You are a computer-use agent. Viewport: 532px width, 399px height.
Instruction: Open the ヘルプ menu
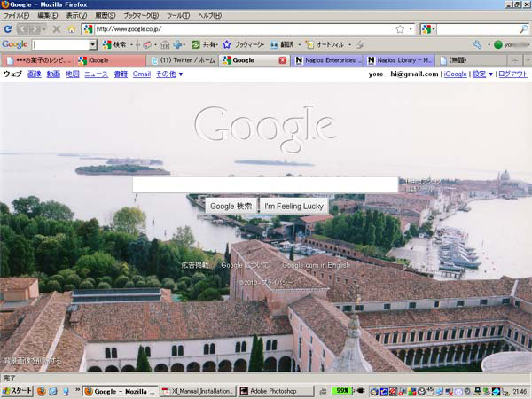pos(209,16)
